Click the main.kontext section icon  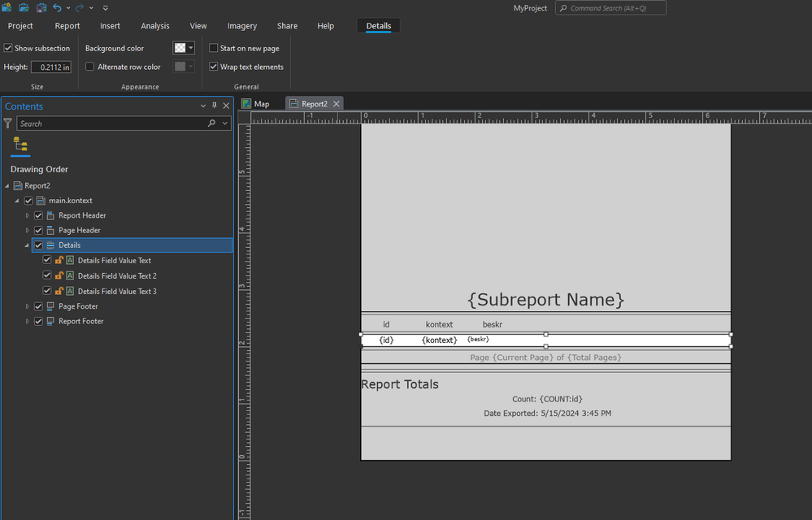pyautogui.click(x=41, y=201)
